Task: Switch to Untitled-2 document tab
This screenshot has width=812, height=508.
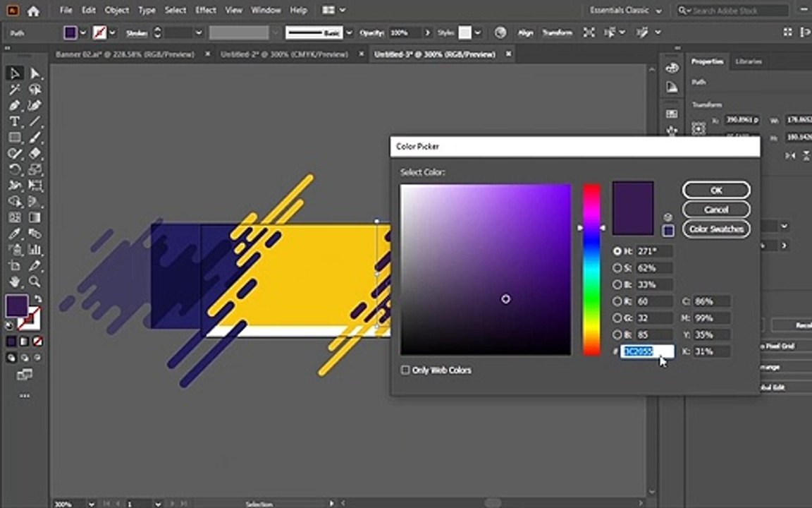Action: 284,54
